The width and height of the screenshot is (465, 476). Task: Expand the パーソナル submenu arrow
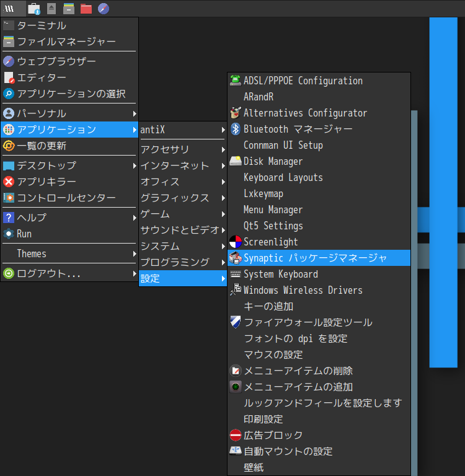tap(135, 113)
